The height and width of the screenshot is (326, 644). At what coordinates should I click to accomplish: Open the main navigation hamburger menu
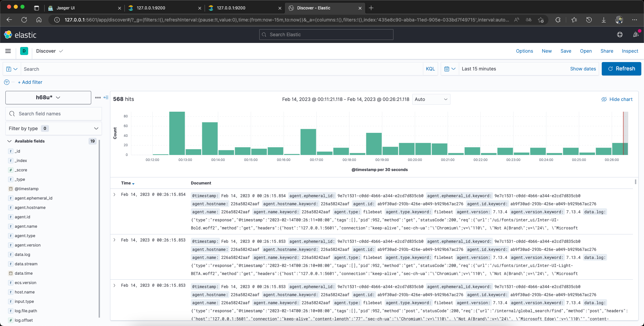(x=8, y=51)
